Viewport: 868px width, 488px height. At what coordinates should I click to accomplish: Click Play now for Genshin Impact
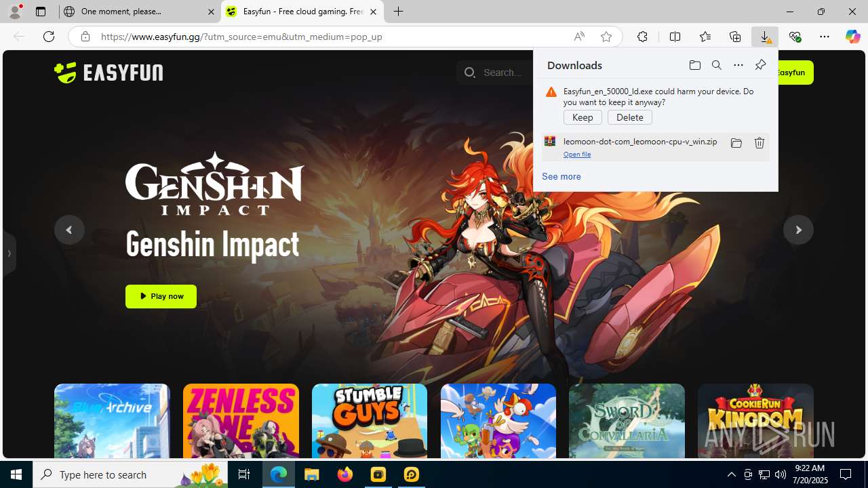161,296
